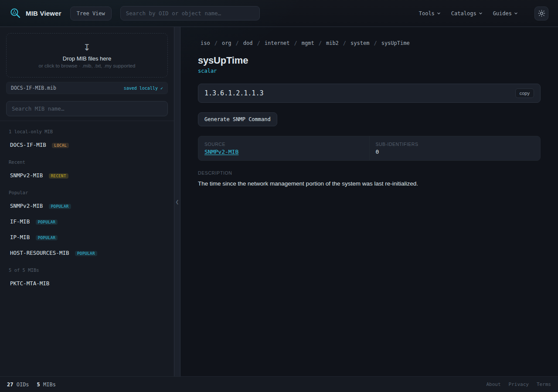
Task: Navigate to org in the breadcrumb
Action: 227,43
